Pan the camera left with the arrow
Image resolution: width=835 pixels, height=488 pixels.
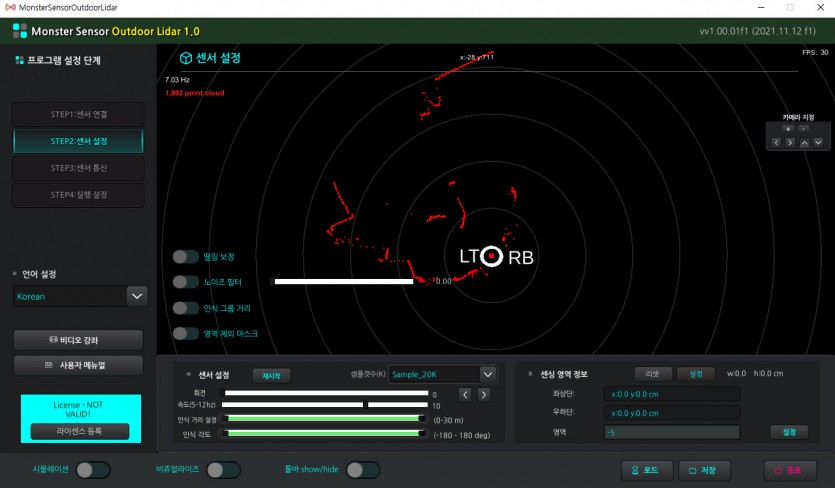point(776,142)
